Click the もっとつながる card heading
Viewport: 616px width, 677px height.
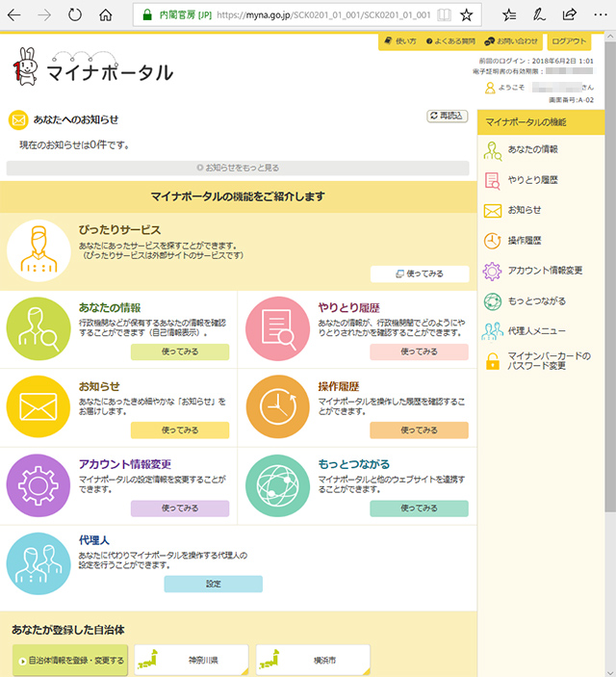click(x=354, y=464)
